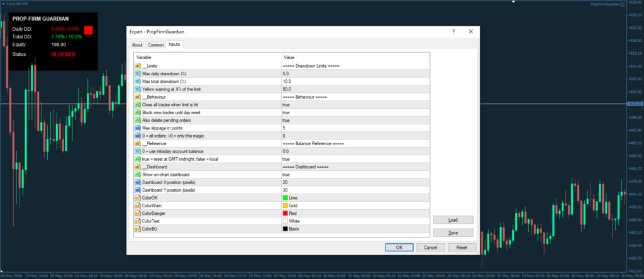Click the Save button
Image resolution: width=644 pixels, height=279 pixels.
453,232
